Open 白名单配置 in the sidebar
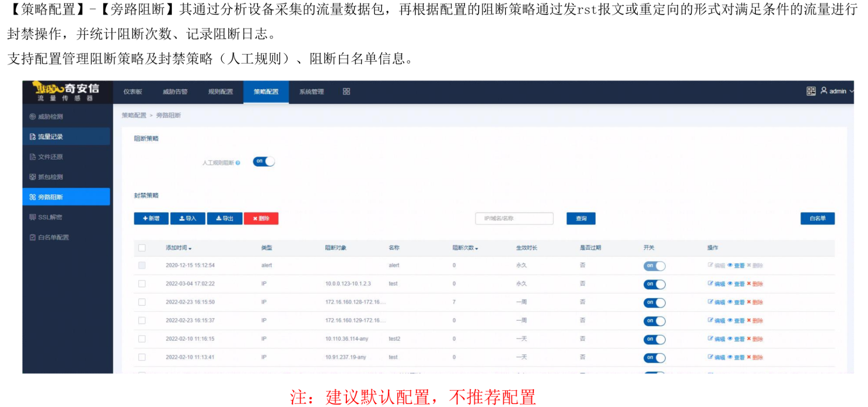868x407 pixels. 66,237
